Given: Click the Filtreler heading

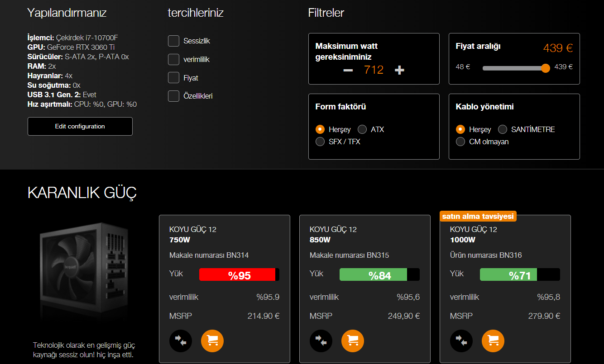Looking at the screenshot, I should pyautogui.click(x=326, y=13).
